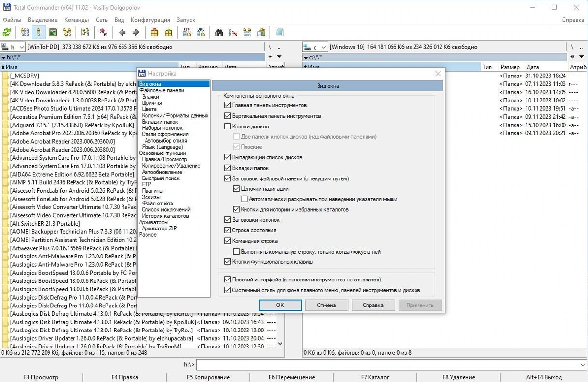Open the Выделение menu
This screenshot has width=588, height=382.
[43, 20]
